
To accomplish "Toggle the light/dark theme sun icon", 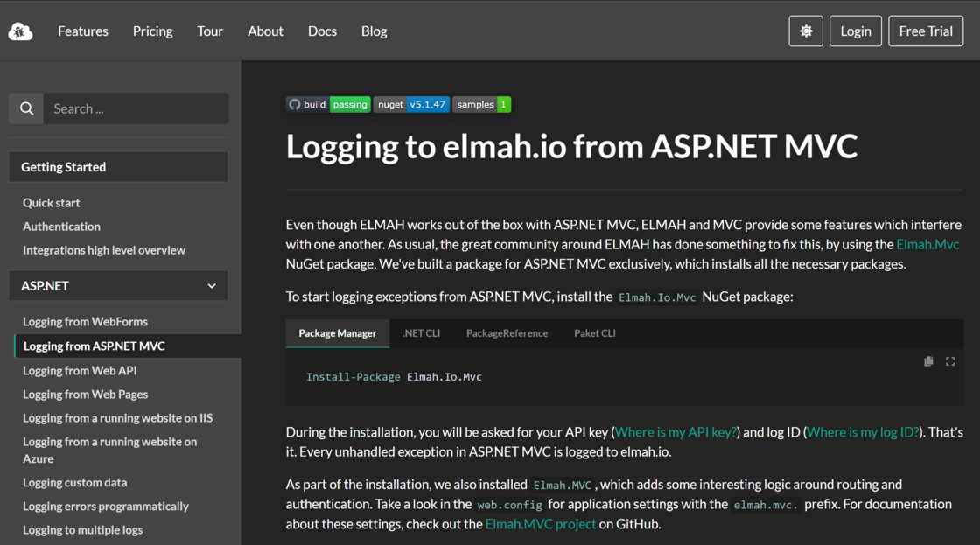I will pyautogui.click(x=806, y=31).
